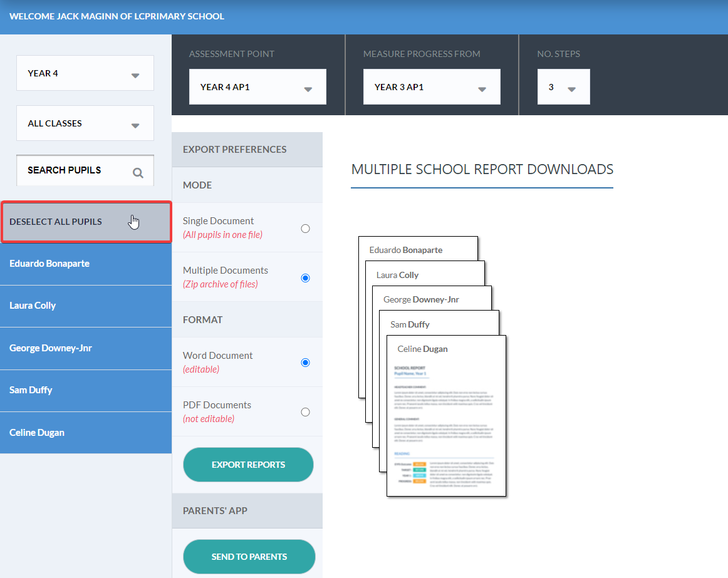Click the Send to Parents button
The width and height of the screenshot is (728, 578).
[249, 557]
